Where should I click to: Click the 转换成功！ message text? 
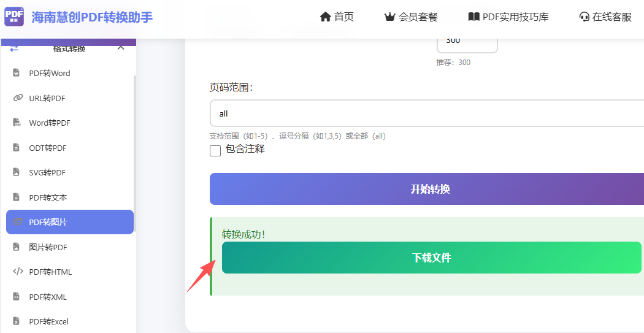pyautogui.click(x=244, y=234)
